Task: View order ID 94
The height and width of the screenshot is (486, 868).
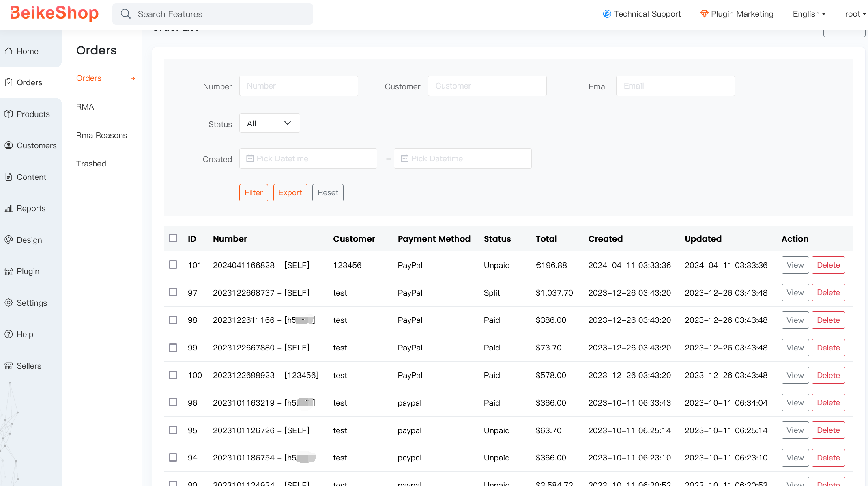Action: (795, 458)
